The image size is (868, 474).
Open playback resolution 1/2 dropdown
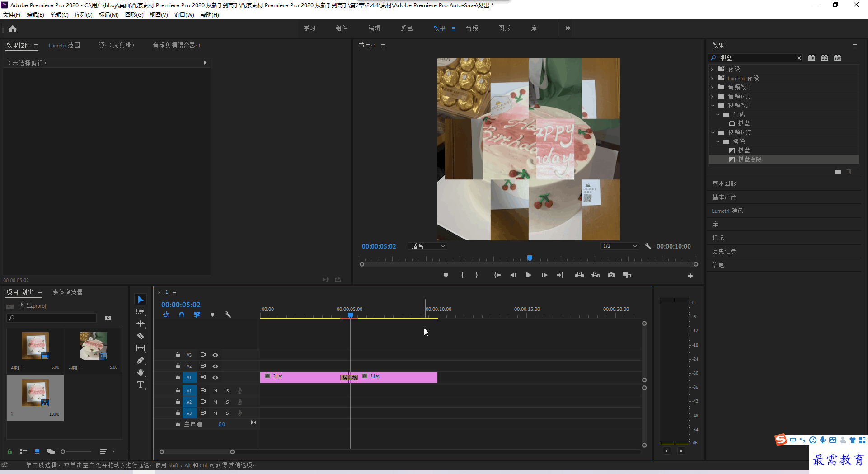coord(620,246)
